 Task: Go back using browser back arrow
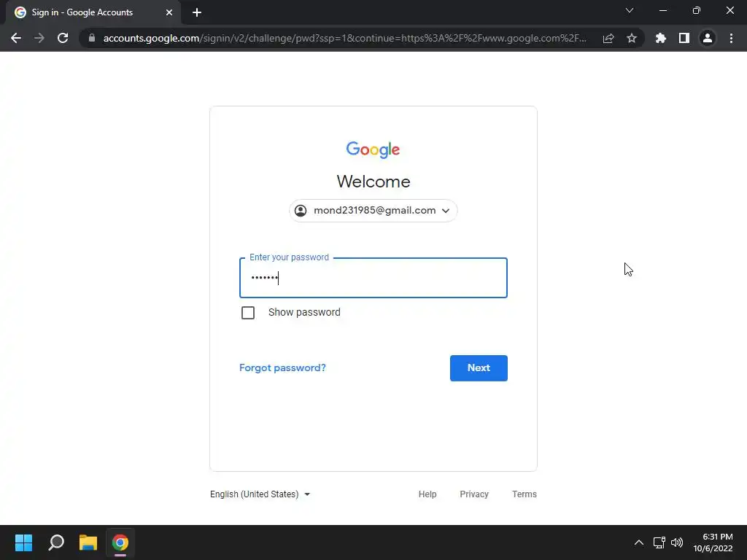pyautogui.click(x=16, y=38)
